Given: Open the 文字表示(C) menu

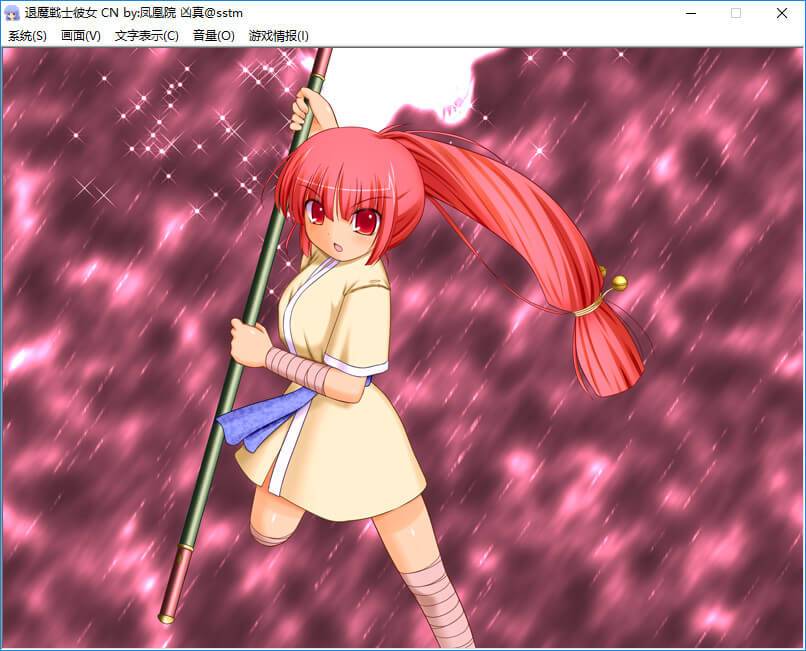Looking at the screenshot, I should pos(147,36).
